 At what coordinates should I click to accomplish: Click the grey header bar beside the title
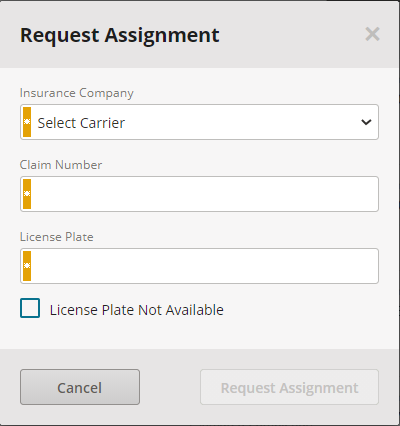pyautogui.click(x=292, y=34)
